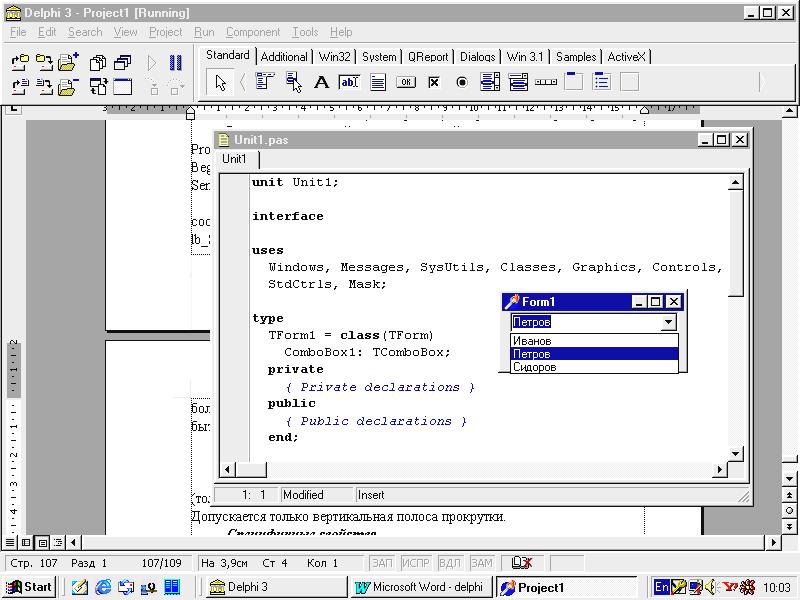Select the MainMenu component icon

pyautogui.click(x=265, y=82)
